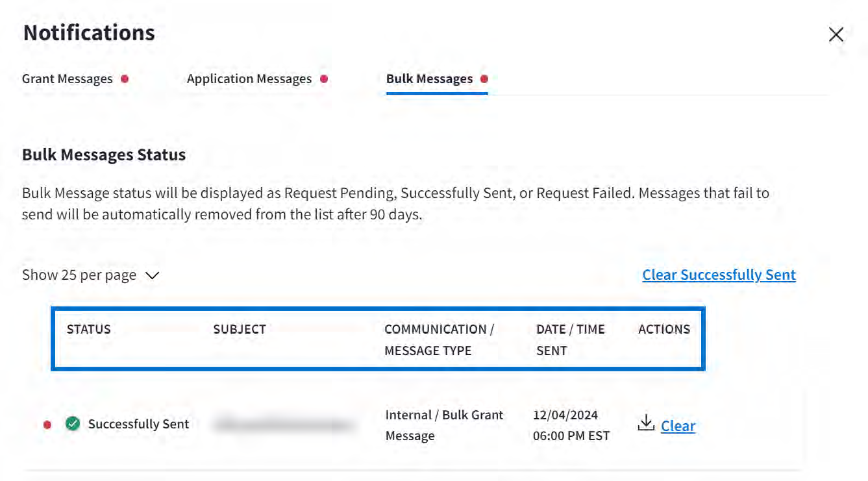
Task: Download the message using the download icon
Action: pos(645,425)
